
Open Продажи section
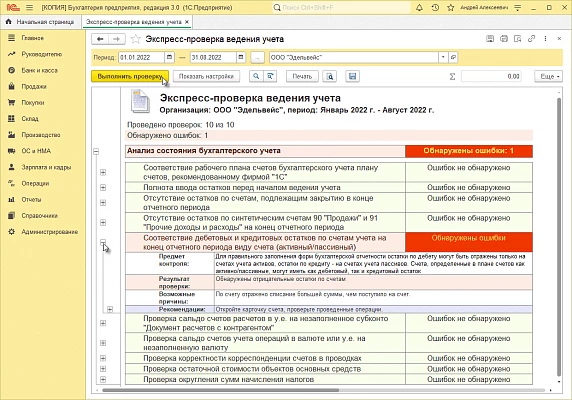click(34, 86)
